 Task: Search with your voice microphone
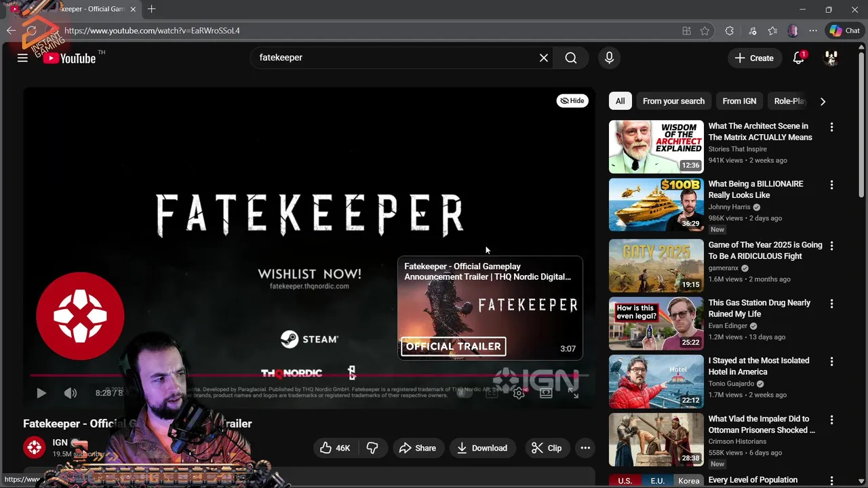[x=609, y=58]
